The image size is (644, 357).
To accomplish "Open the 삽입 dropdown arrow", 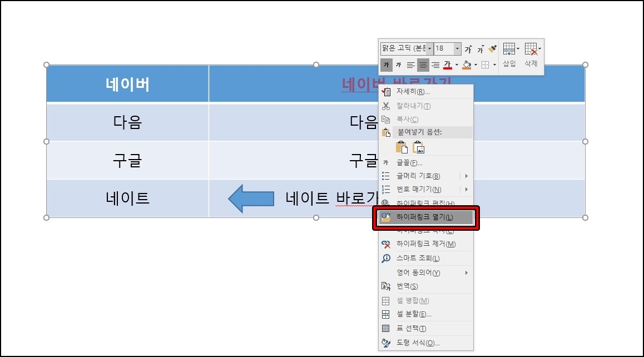I will 518,48.
